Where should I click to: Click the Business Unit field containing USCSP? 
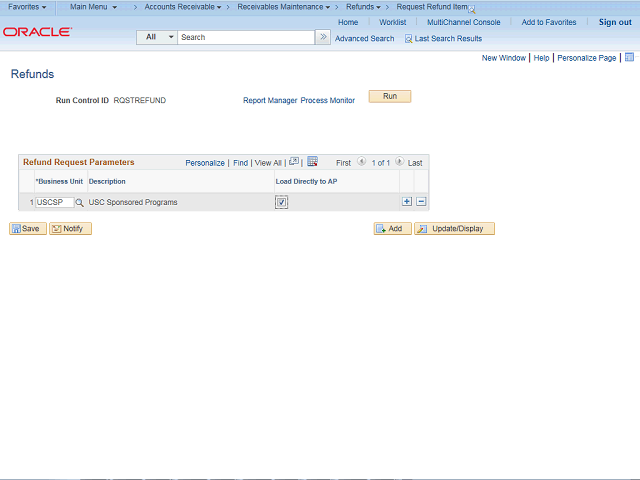55,202
